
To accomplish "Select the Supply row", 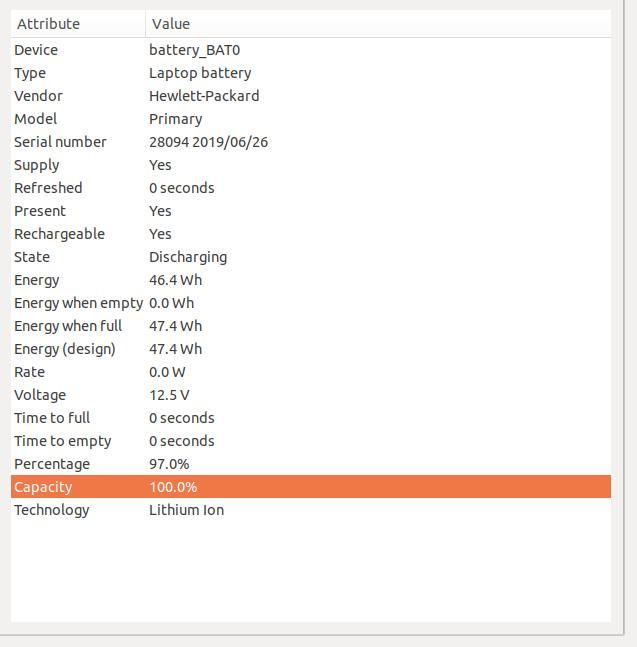I will point(311,165).
